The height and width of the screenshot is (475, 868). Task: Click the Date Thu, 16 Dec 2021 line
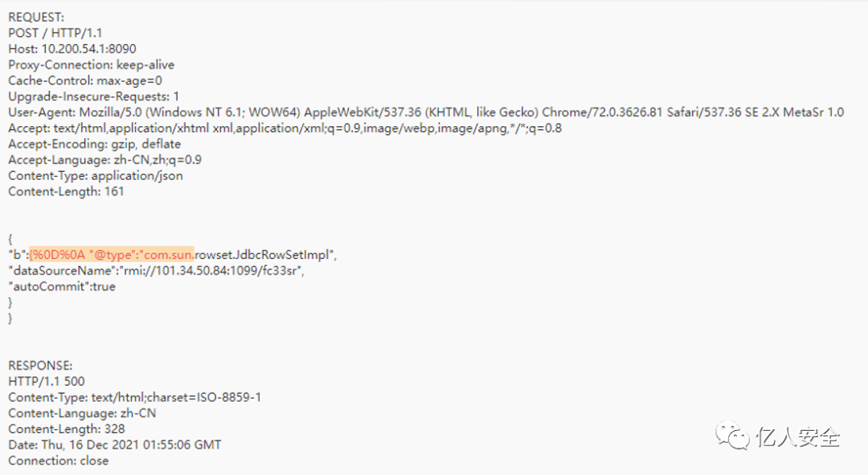coord(115,445)
